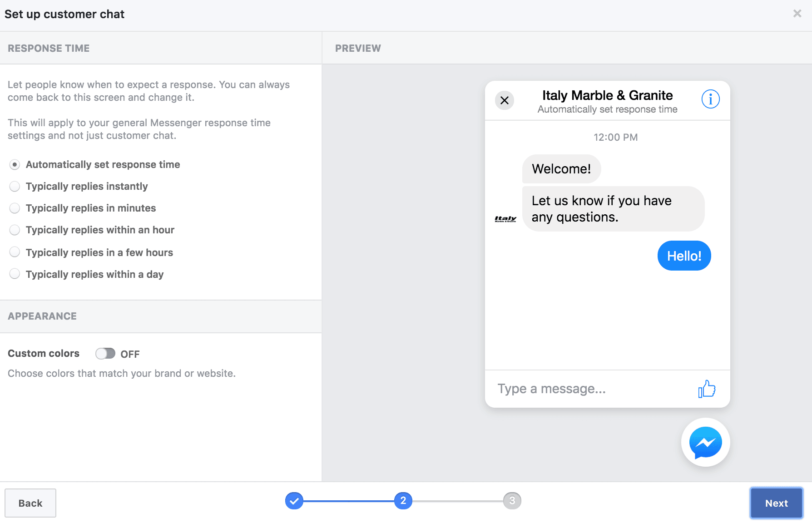This screenshot has width=812, height=523.
Task: Click the PREVIEW header label
Action: [358, 48]
